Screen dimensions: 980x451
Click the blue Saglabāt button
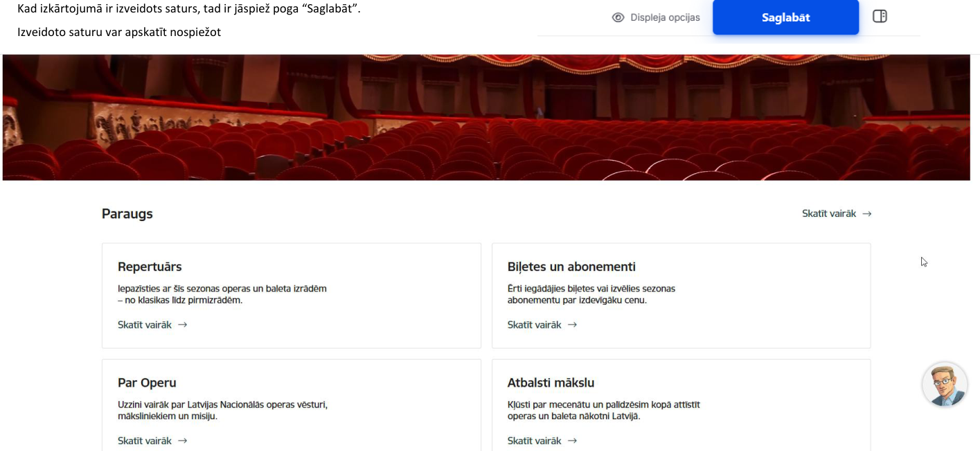(x=785, y=17)
